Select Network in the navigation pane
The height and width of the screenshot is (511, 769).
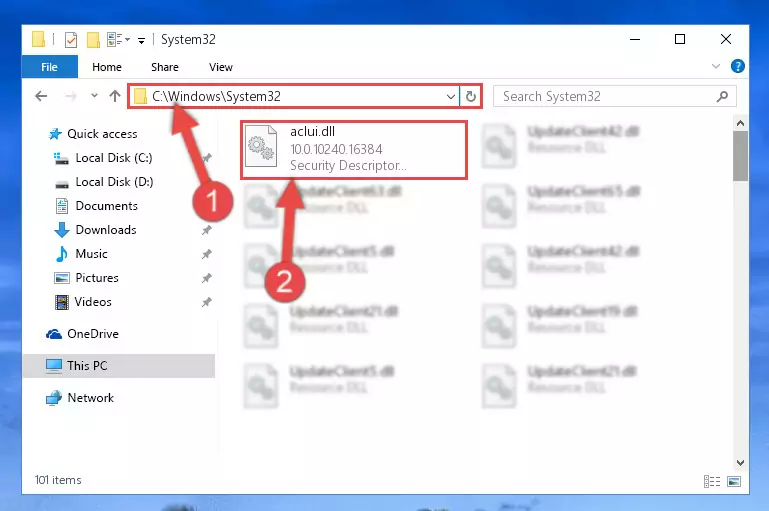point(90,398)
